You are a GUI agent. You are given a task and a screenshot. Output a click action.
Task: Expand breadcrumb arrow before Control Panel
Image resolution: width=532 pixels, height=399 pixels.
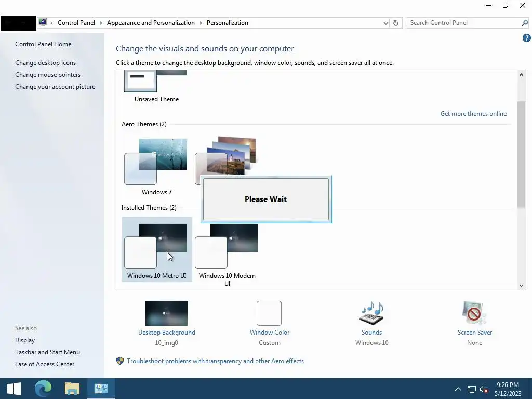[x=51, y=23]
